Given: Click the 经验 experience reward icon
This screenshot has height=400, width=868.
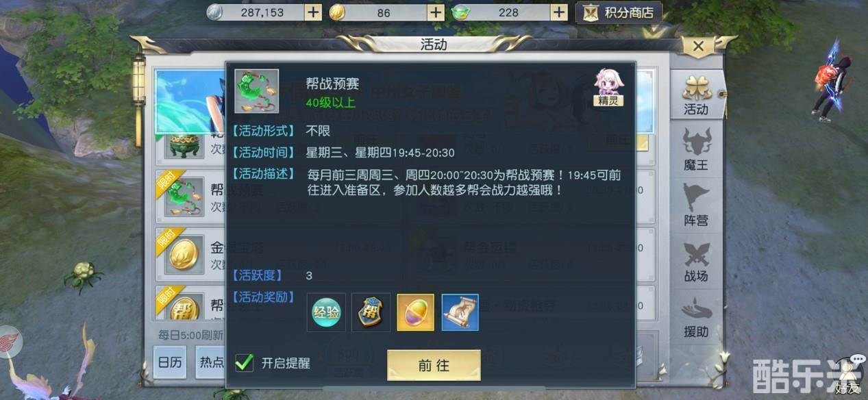Looking at the screenshot, I should tap(326, 312).
